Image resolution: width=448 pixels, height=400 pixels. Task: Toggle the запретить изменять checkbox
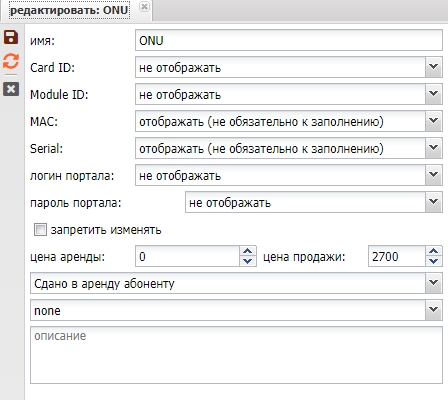40,230
